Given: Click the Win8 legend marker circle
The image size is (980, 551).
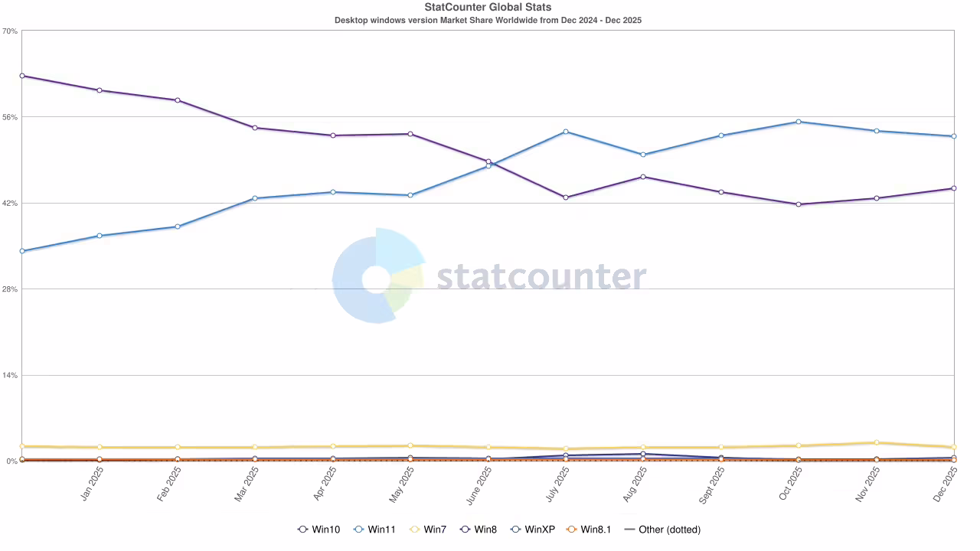Looking at the screenshot, I should click(x=464, y=530).
